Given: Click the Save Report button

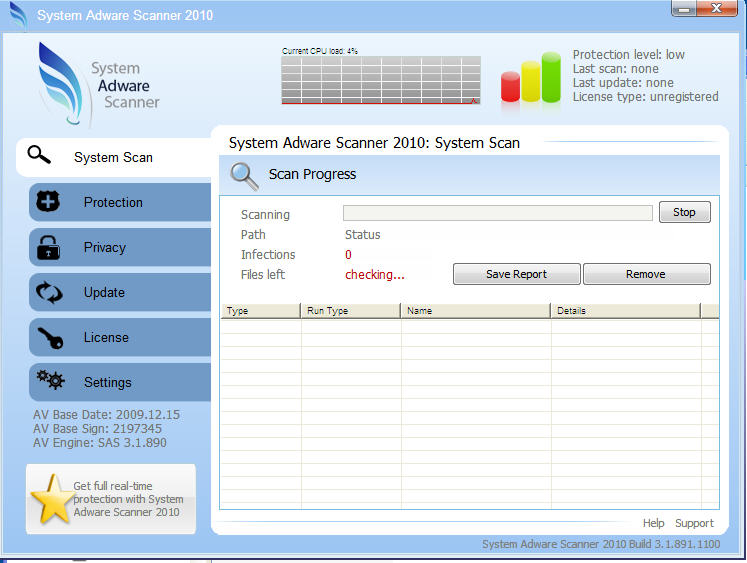Looking at the screenshot, I should (516, 274).
